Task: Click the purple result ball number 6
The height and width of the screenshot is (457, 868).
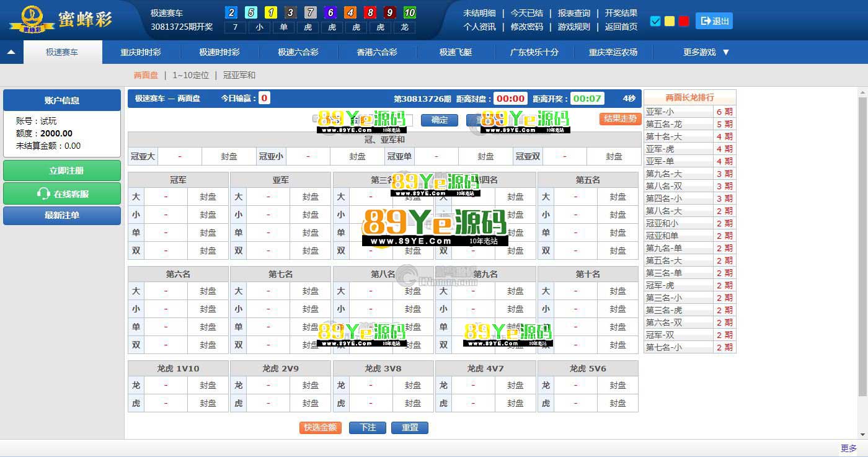Action: 330,12
